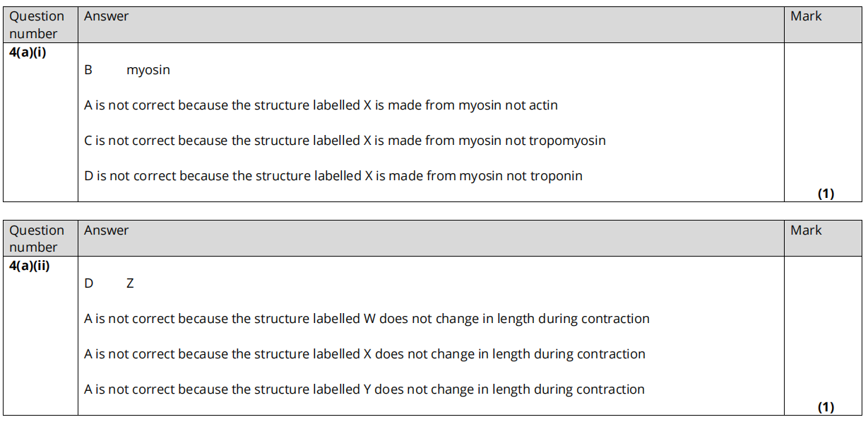
Task: Click the 4(a)(i) question number label
Action: (x=28, y=52)
